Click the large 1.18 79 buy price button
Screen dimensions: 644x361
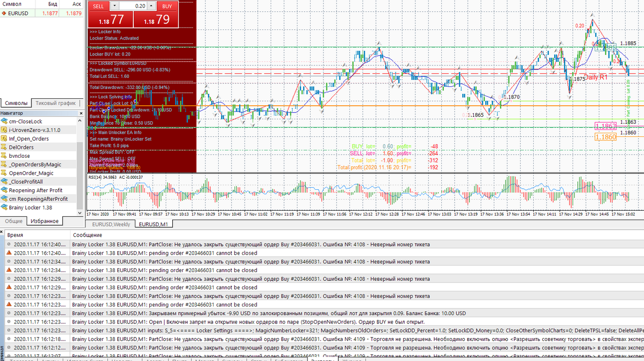point(155,19)
